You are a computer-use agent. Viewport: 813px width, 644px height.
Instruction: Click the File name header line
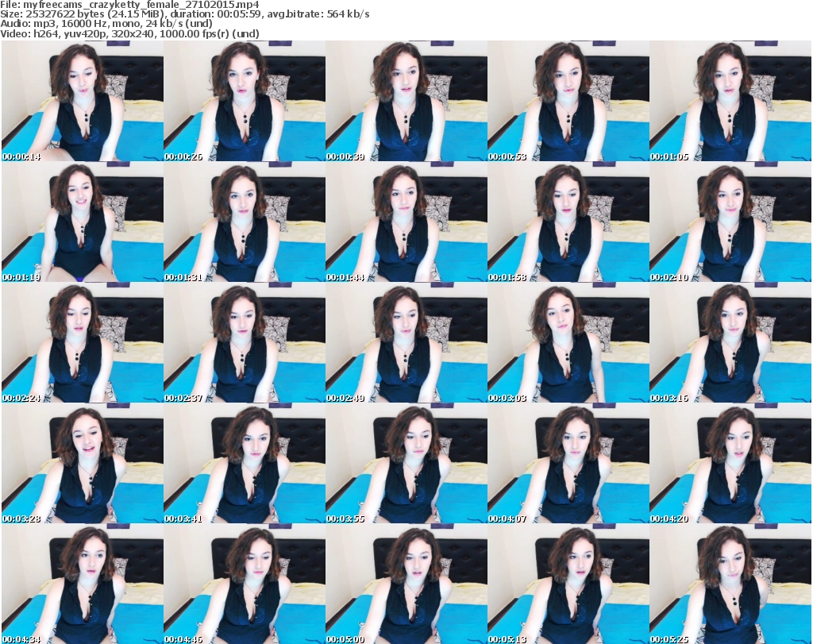pos(129,5)
